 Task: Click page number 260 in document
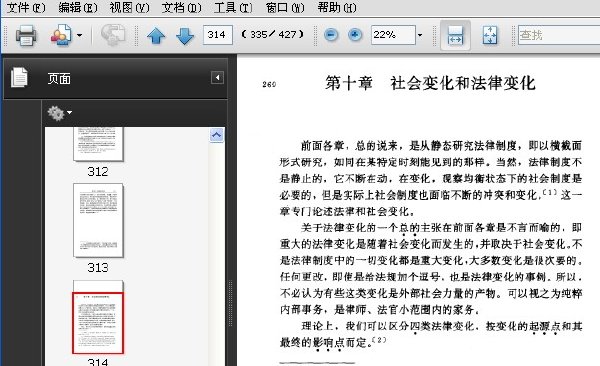coord(269,84)
